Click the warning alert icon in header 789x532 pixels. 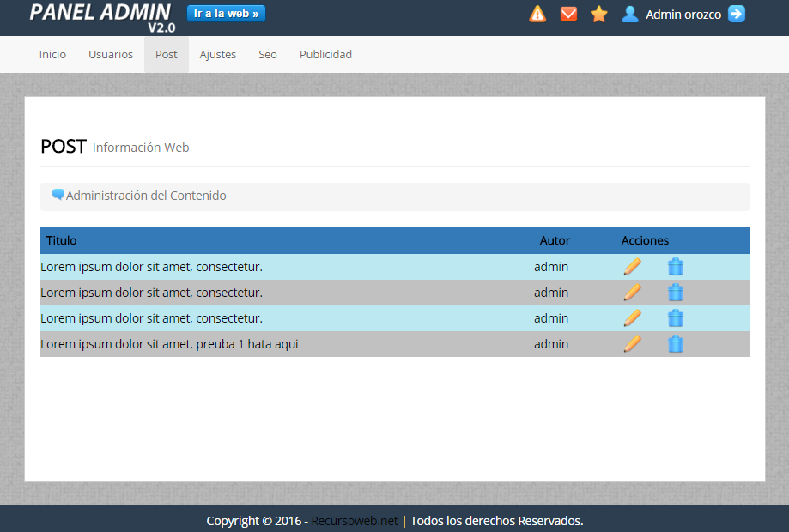(x=537, y=14)
